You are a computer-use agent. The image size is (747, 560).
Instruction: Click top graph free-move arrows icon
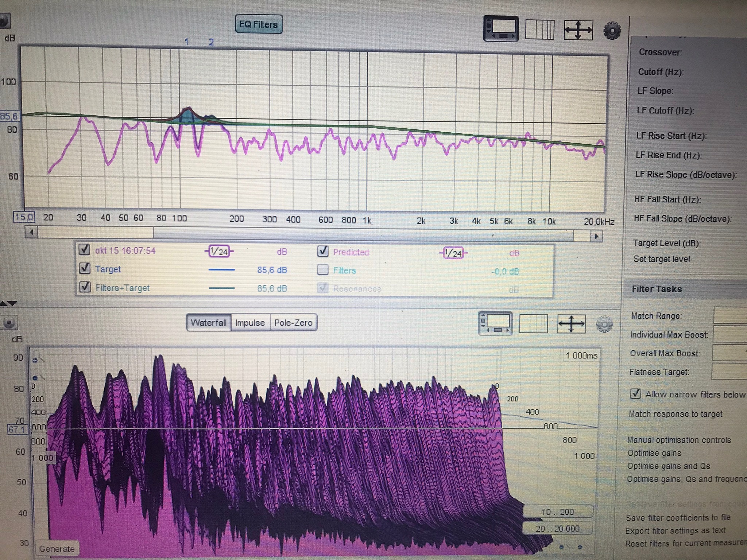[x=578, y=30]
